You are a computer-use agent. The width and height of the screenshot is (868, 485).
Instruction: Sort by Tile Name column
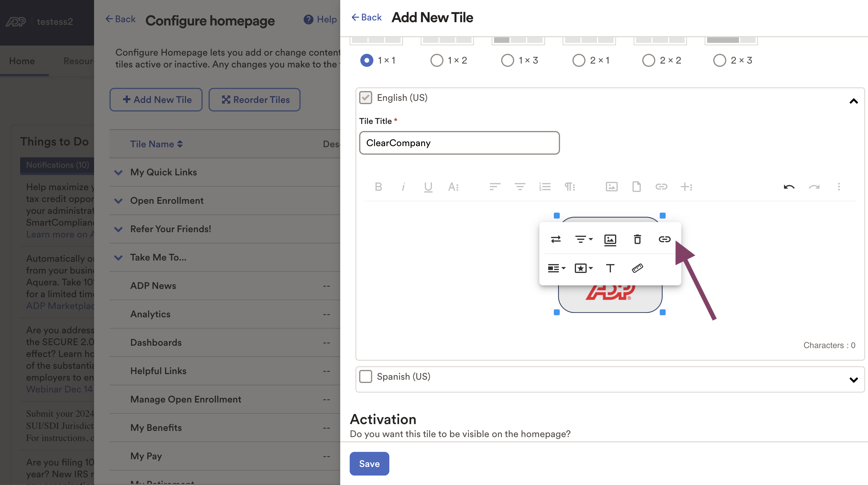(x=156, y=144)
